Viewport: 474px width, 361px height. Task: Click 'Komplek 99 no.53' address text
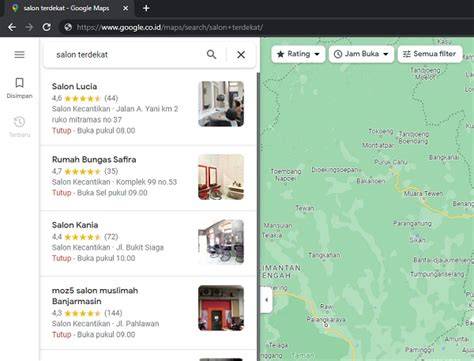tap(146, 182)
